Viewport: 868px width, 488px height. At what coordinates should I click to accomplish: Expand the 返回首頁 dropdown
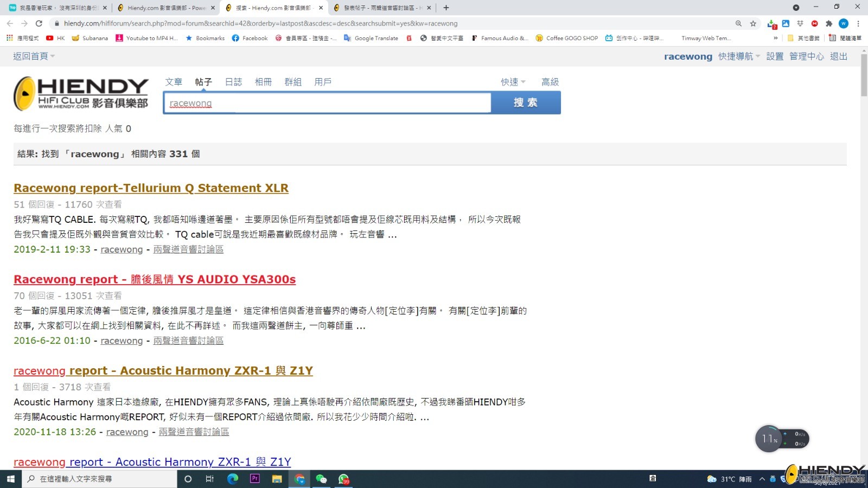click(x=34, y=56)
